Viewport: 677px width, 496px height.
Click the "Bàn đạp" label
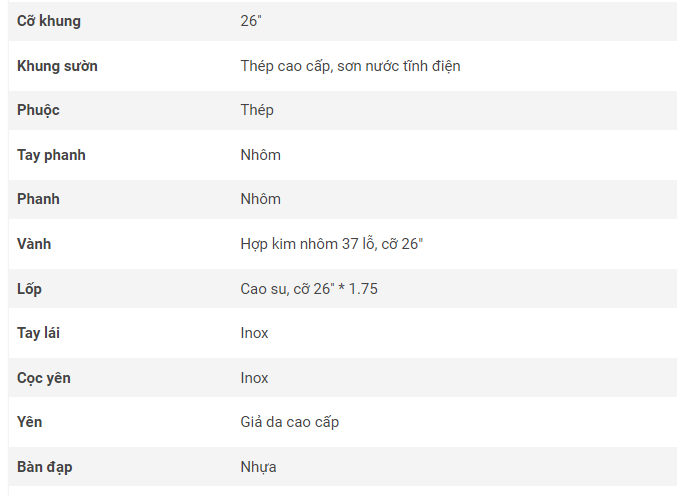[45, 467]
